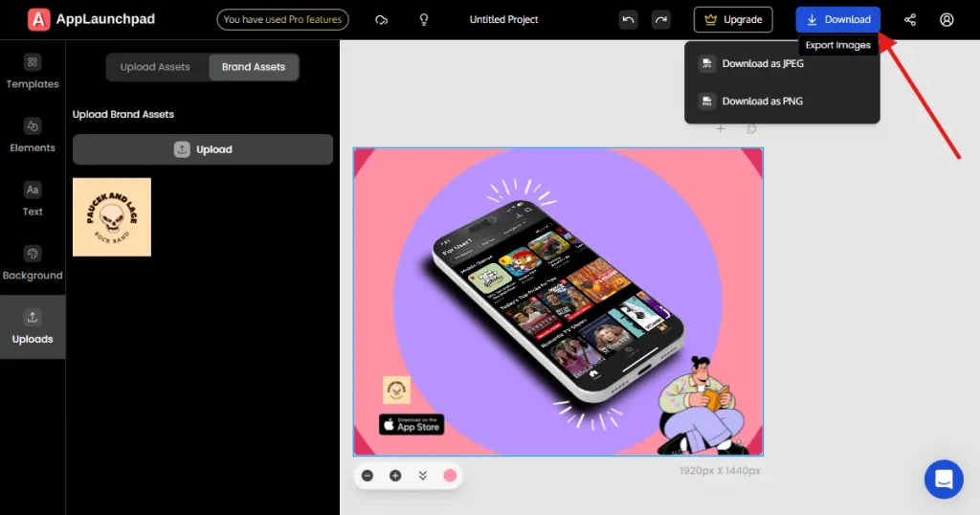The width and height of the screenshot is (980, 515).
Task: Add a new canvas with plus icon
Action: tap(721, 128)
